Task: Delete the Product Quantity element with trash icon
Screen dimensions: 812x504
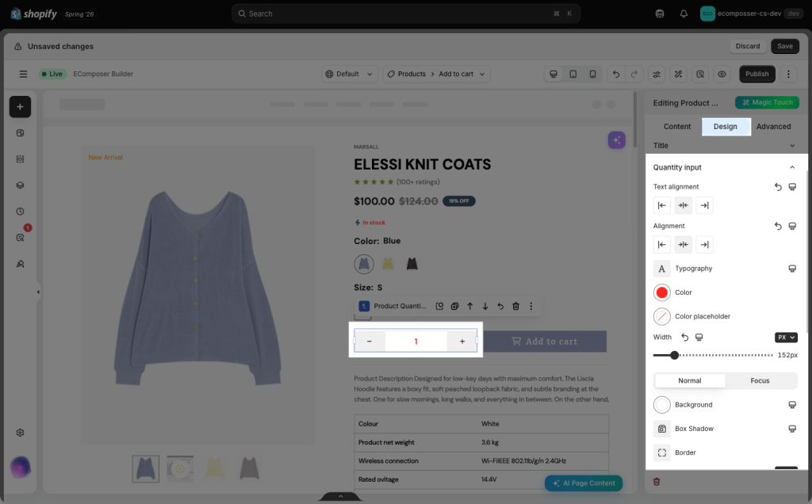Action: 515,307
